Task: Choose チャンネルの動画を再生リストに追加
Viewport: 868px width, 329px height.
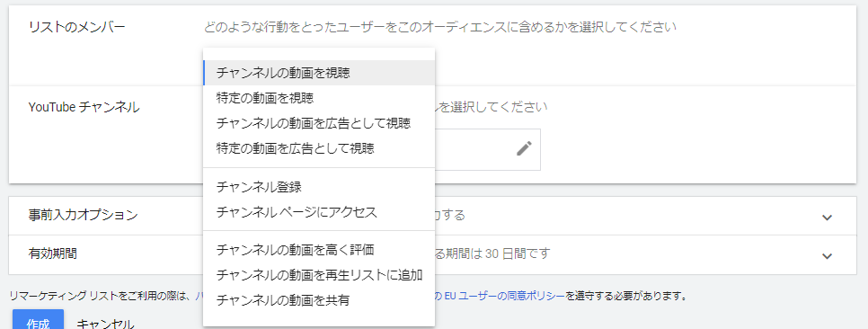Action: (x=319, y=275)
